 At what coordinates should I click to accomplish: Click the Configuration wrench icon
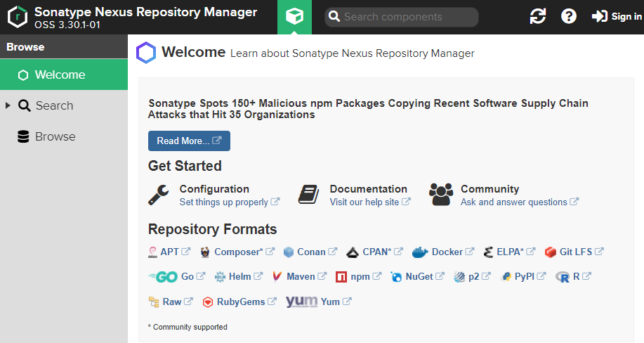point(159,195)
